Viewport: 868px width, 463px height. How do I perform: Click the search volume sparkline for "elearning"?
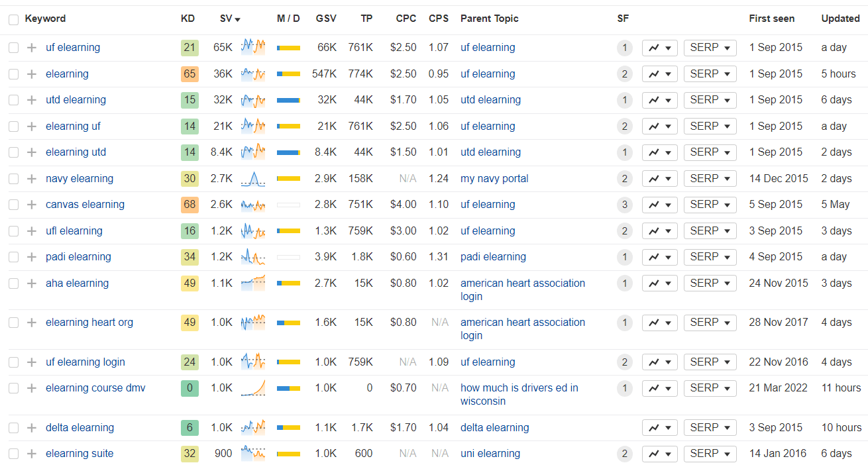pos(252,74)
